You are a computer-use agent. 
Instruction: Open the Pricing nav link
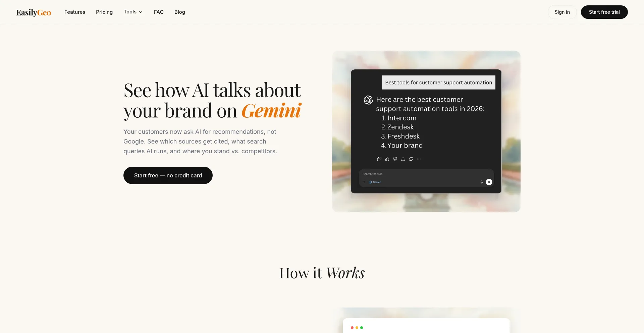click(104, 12)
